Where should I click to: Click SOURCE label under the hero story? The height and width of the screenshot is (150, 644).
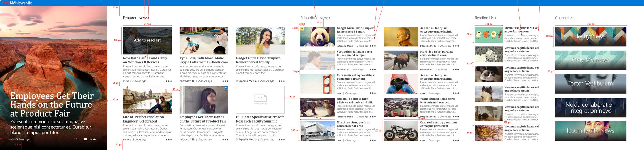point(14,139)
